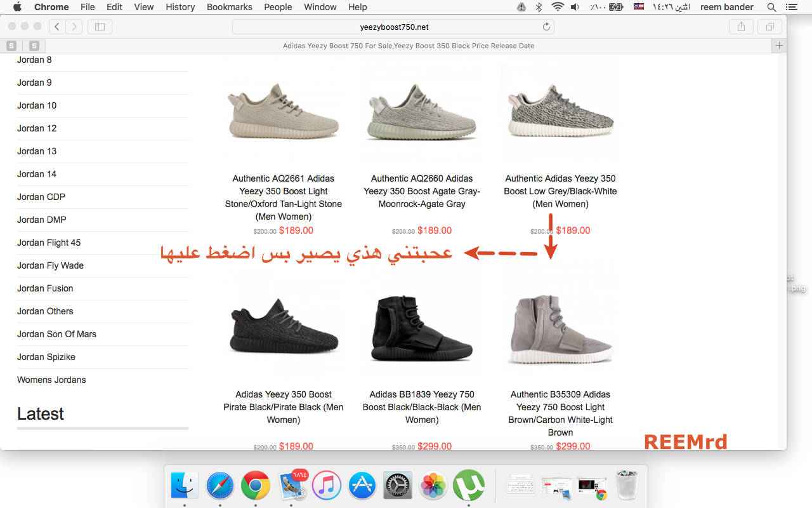
Task: Reload the page with the refresh icon
Action: tap(546, 27)
